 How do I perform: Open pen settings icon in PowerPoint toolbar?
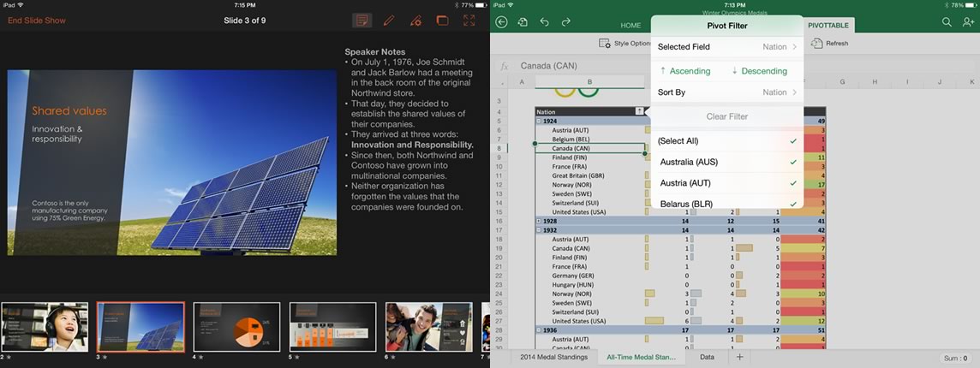(415, 21)
